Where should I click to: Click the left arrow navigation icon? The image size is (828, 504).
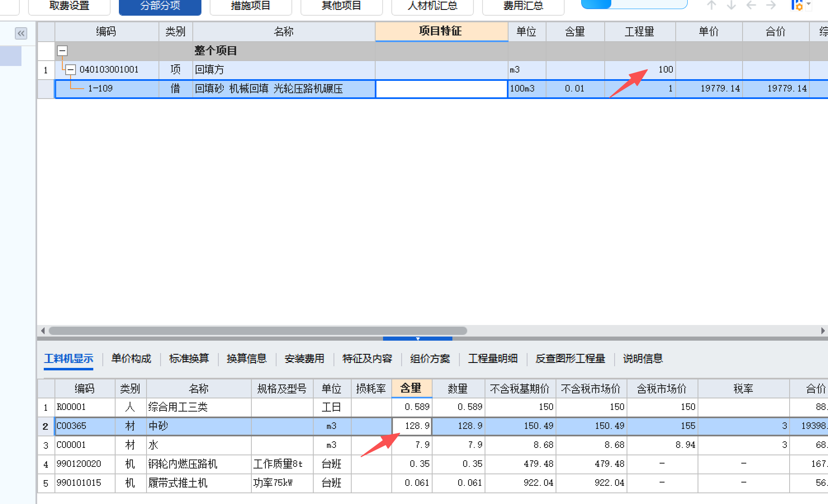point(751,5)
